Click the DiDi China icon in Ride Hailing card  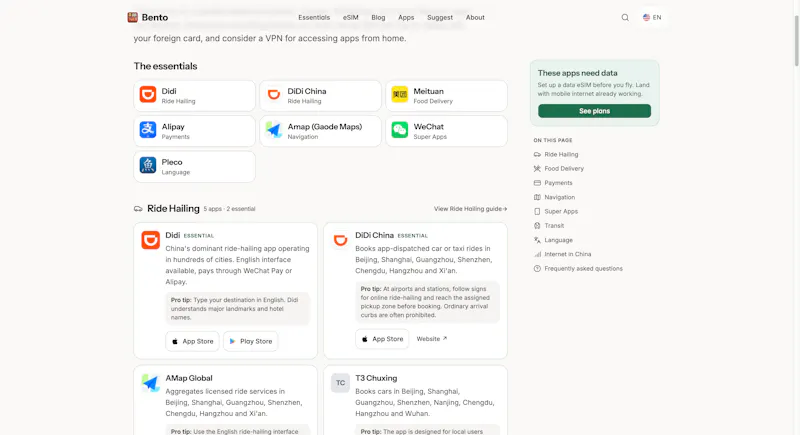point(340,240)
